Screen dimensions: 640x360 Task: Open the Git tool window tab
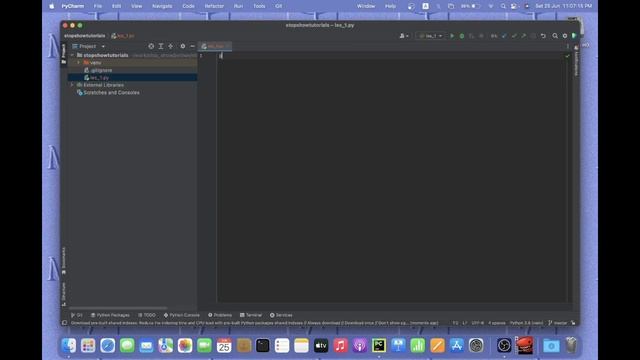[x=76, y=315]
